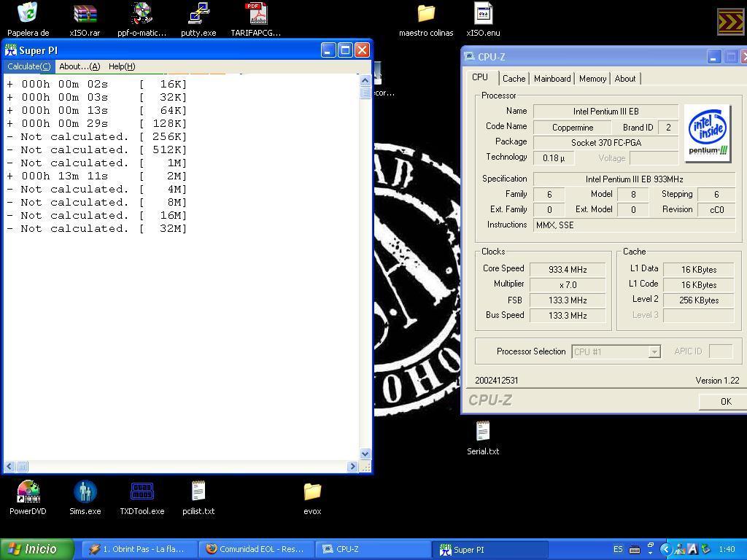Open the Serial.txt text file
Image resolution: width=747 pixels, height=560 pixels.
coord(483,432)
